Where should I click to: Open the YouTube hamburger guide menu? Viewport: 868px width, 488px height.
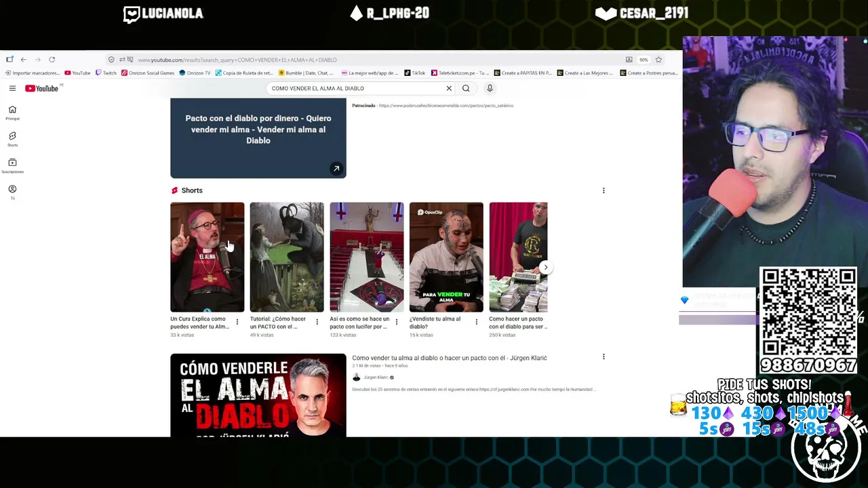pos(12,88)
